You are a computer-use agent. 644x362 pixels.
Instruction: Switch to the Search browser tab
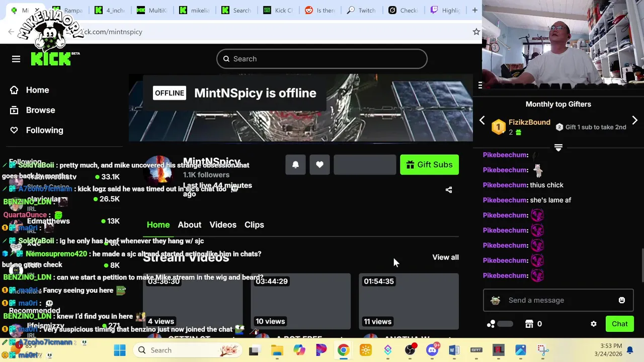pyautogui.click(x=236, y=10)
